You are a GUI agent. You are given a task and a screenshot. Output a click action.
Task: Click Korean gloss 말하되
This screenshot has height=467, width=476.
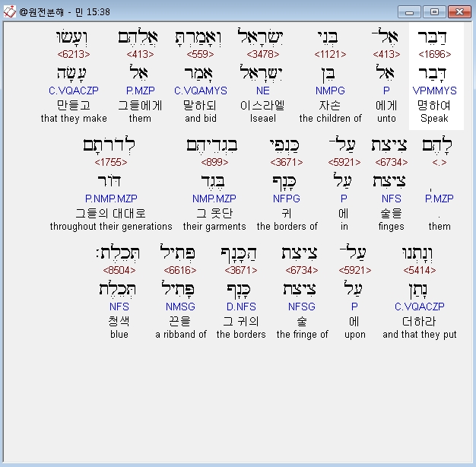[200, 105]
